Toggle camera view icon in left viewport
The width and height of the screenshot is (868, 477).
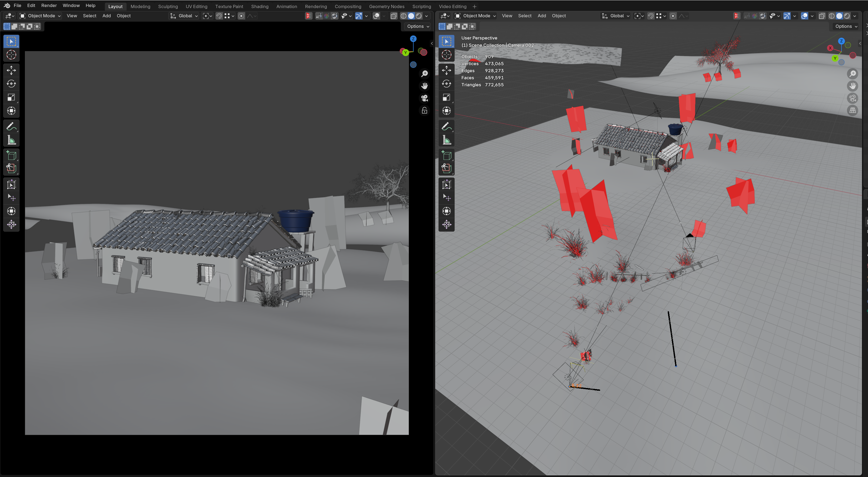425,98
